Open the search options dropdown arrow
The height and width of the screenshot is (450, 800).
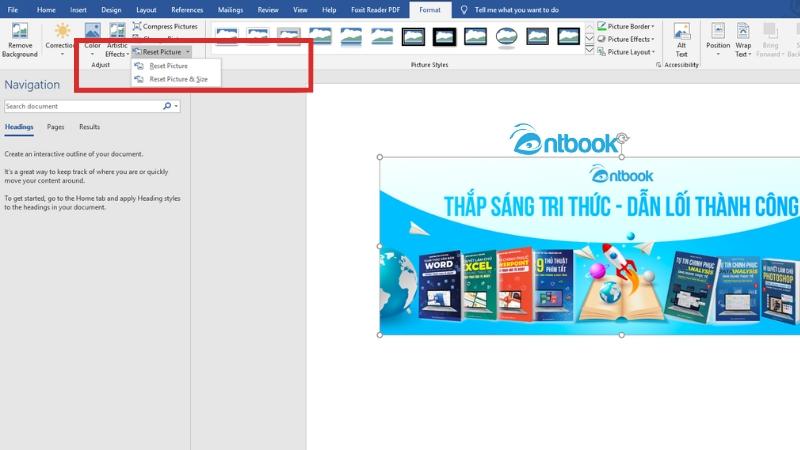coord(177,106)
